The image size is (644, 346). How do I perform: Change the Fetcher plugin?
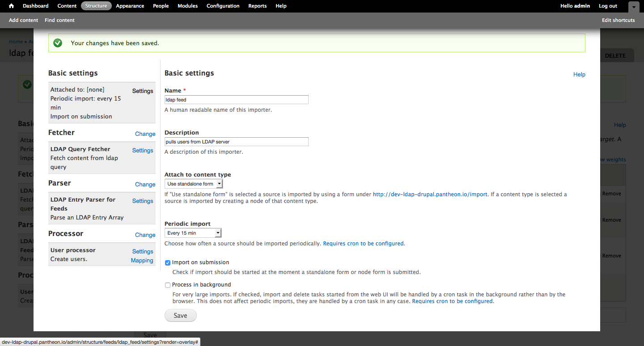(145, 134)
